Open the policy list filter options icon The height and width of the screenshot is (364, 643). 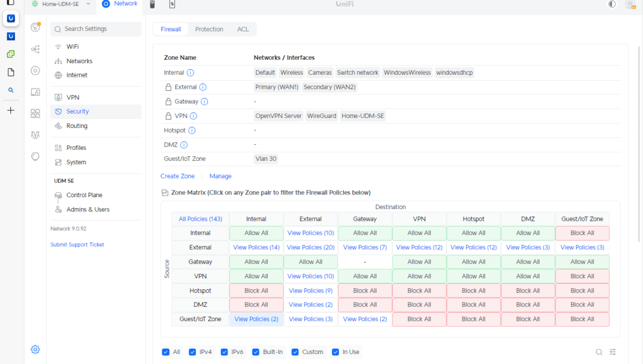click(x=613, y=352)
